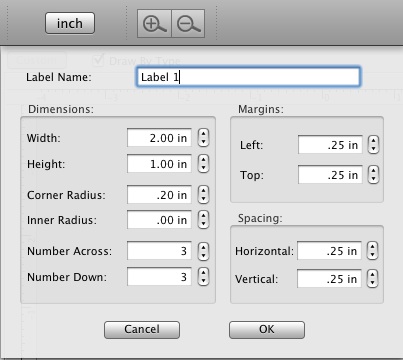The width and height of the screenshot is (403, 360).
Task: Click the Vertical spacing stepper
Action: click(x=372, y=278)
